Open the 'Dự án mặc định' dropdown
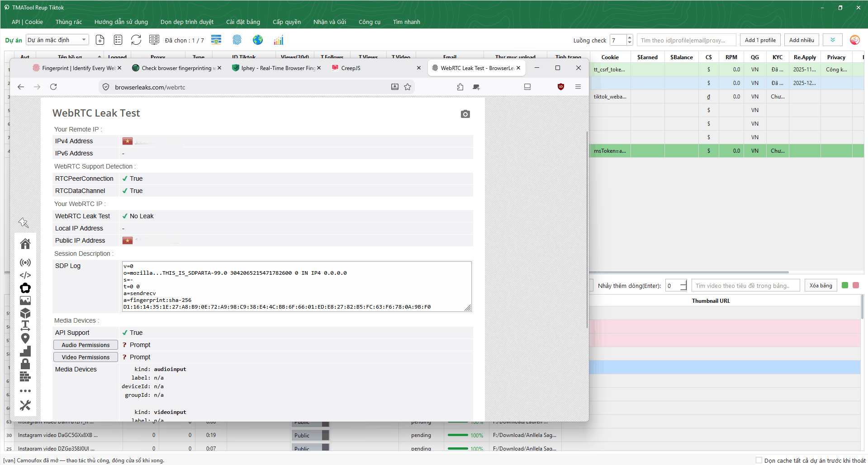 tap(57, 40)
